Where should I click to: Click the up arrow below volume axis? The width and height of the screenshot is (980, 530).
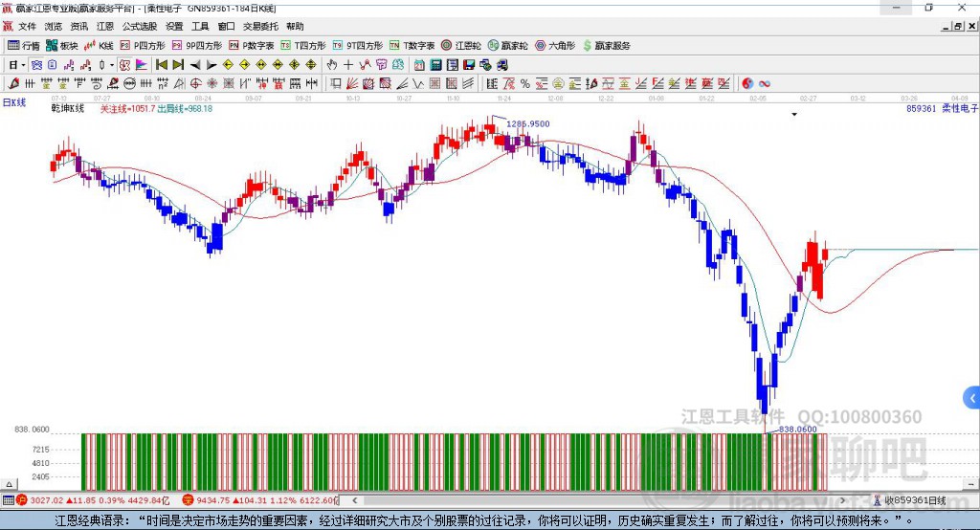tap(9, 484)
